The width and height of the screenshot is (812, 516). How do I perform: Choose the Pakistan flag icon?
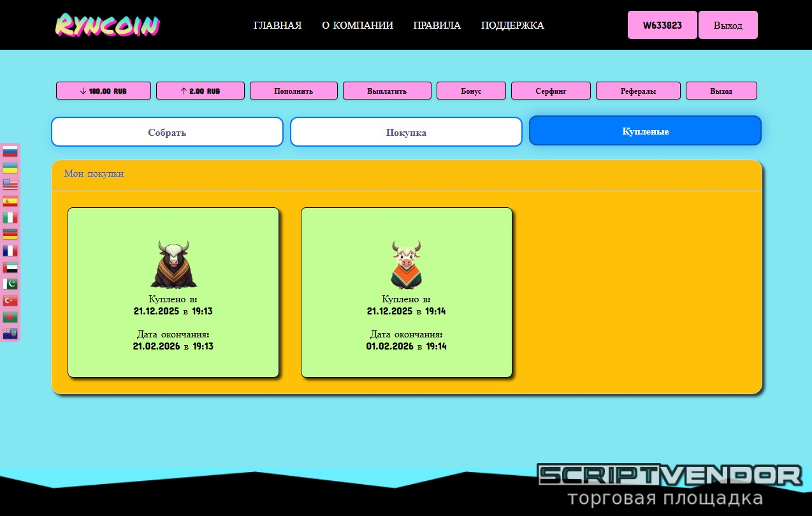tap(10, 284)
